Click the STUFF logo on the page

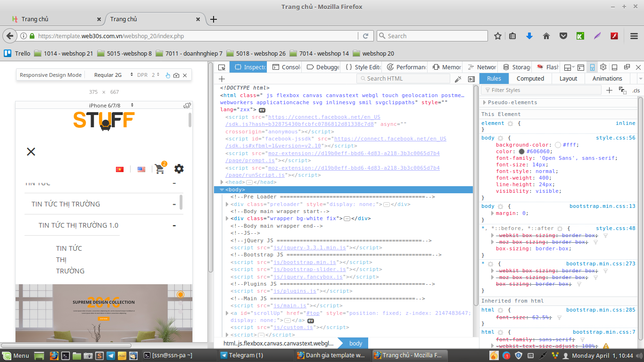[104, 120]
